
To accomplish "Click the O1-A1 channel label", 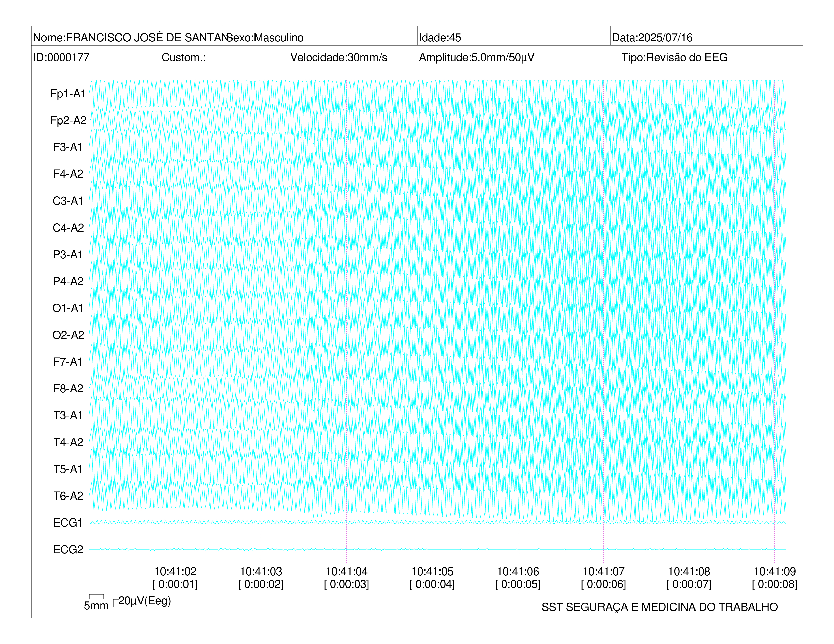I will (x=68, y=308).
